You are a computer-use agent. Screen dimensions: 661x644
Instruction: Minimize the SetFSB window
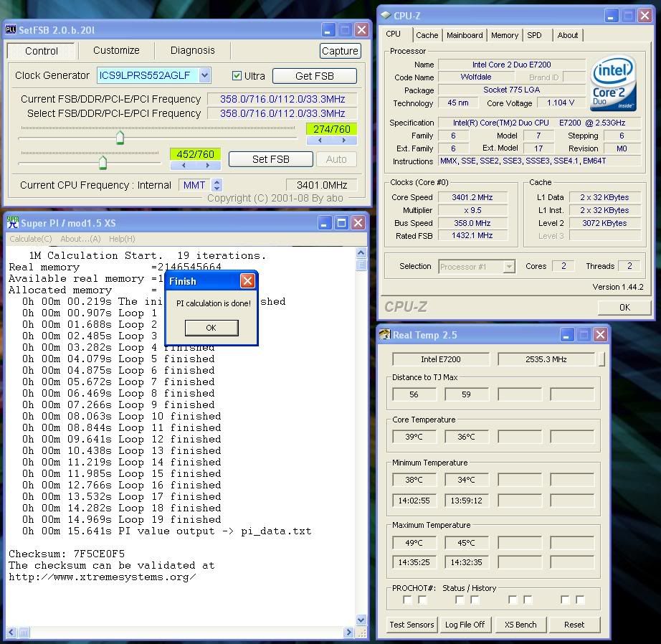pos(328,29)
